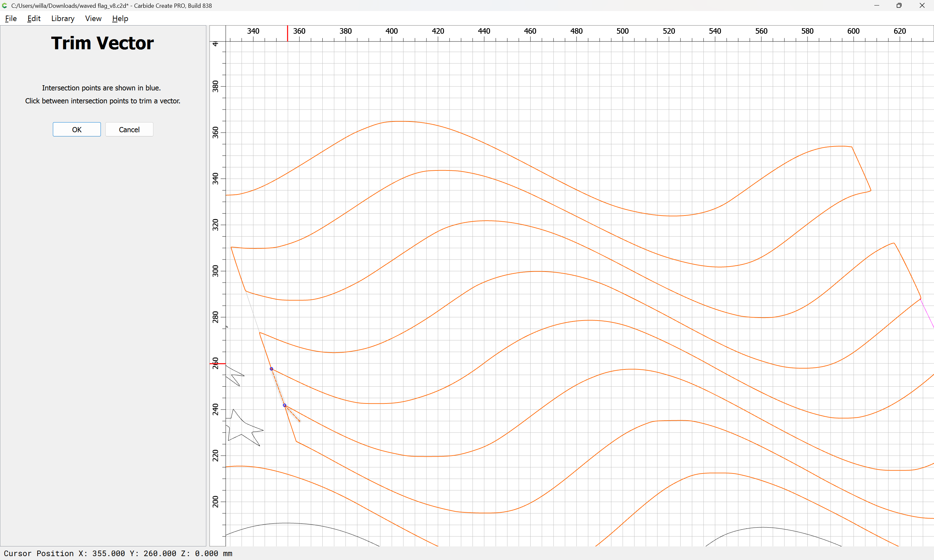Open the Help menu

pyautogui.click(x=120, y=18)
